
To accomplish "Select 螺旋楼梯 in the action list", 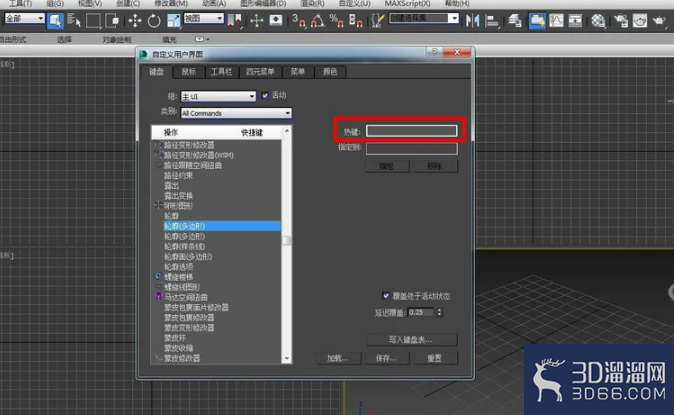I will coord(178,277).
